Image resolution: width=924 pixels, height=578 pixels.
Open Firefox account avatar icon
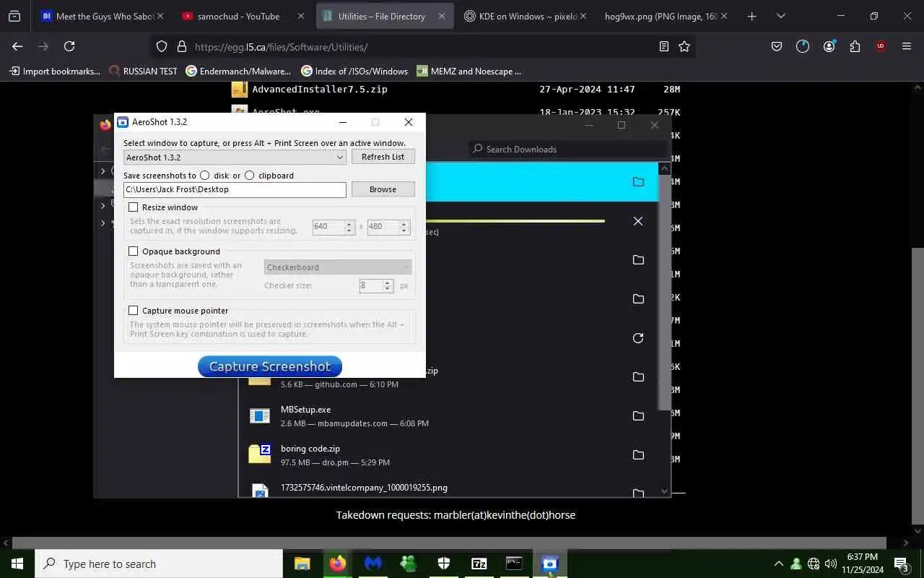(x=829, y=46)
